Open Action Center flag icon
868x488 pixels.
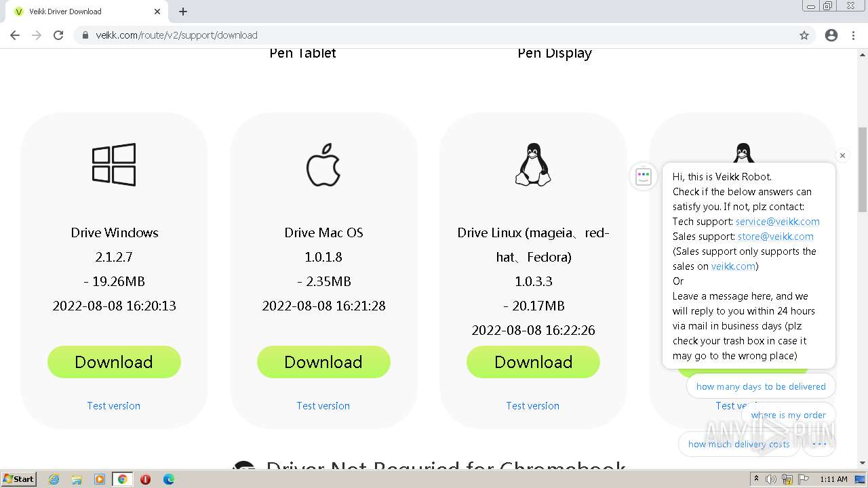pyautogui.click(x=803, y=479)
